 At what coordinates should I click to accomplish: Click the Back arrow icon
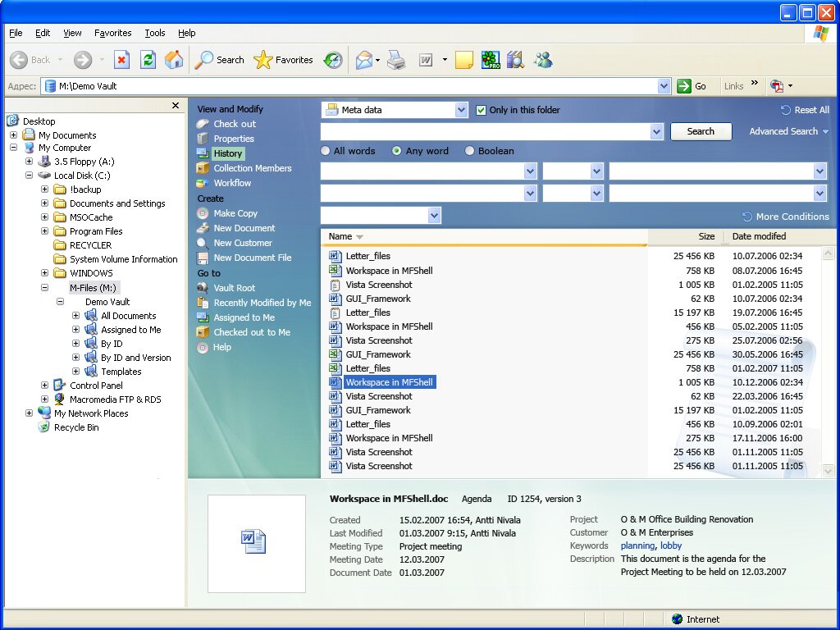click(19, 60)
